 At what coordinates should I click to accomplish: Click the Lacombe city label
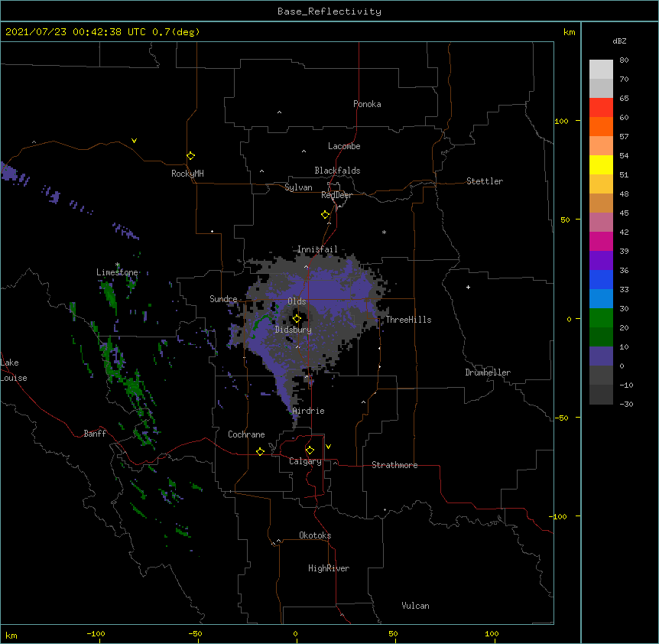point(344,146)
